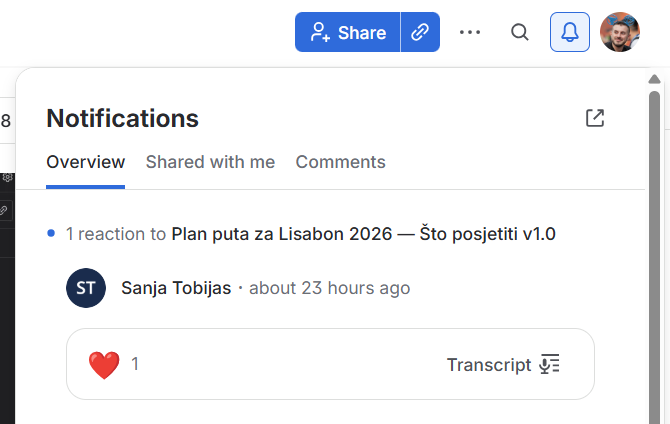Open Plan puta za Lisabon 2026 link
670x424 pixels.
coord(363,234)
